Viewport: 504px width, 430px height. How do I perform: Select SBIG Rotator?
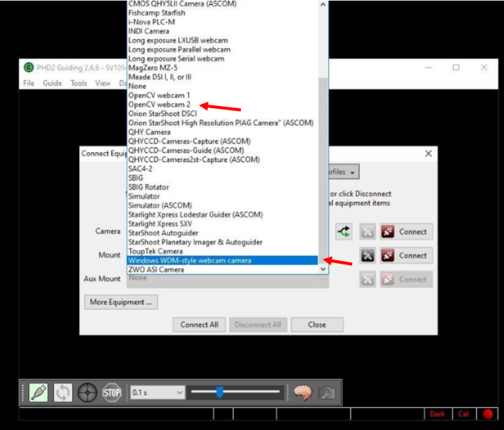click(x=223, y=187)
